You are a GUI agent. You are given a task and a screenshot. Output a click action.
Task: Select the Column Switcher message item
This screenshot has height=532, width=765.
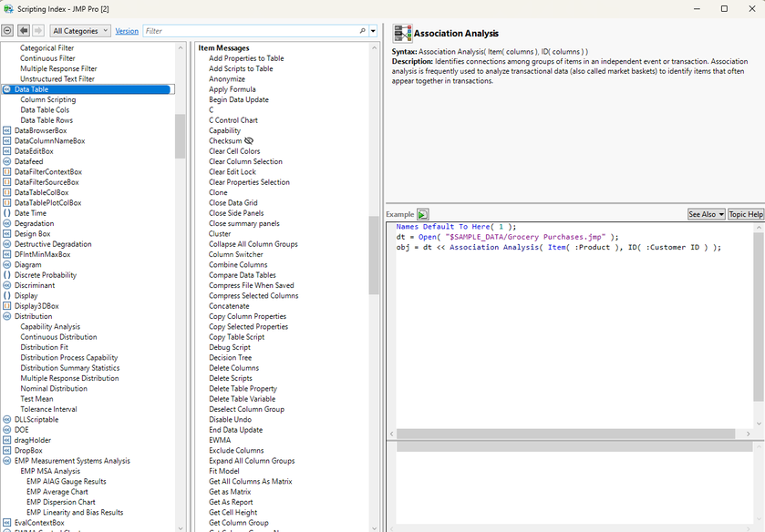click(x=236, y=254)
